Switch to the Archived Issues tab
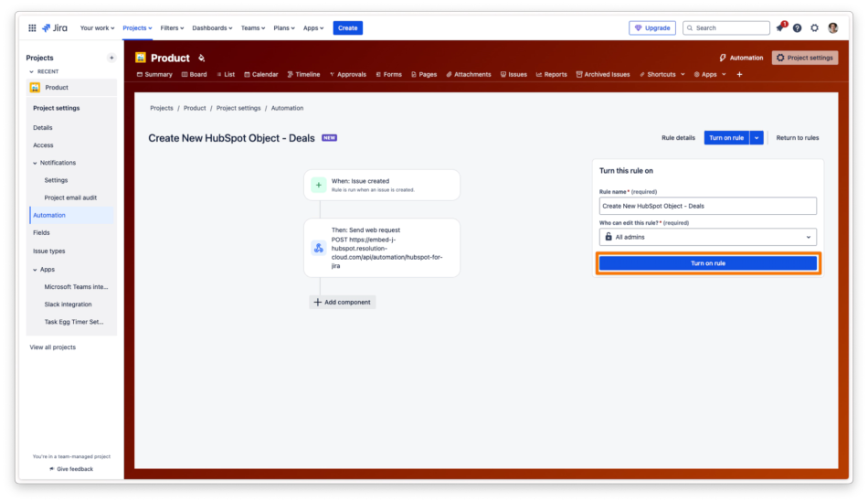Screen dimensions: 868x502 pyautogui.click(x=603, y=74)
